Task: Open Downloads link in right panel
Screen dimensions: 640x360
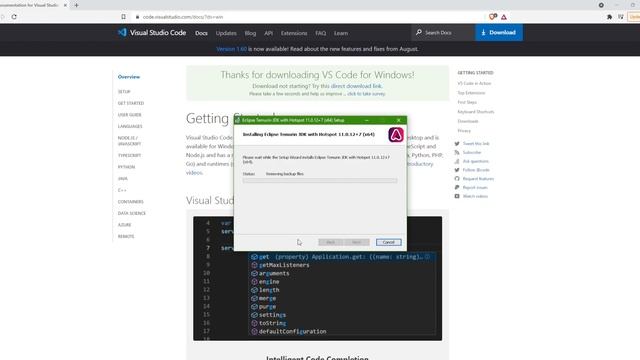Action: 468,121
